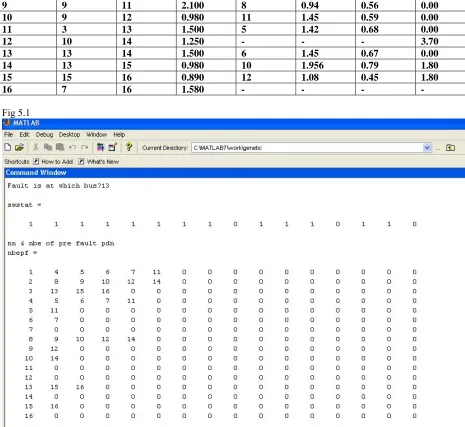Image resolution: width=465 pixels, height=427 pixels.
Task: Open the Desktop menu
Action: click(69, 135)
